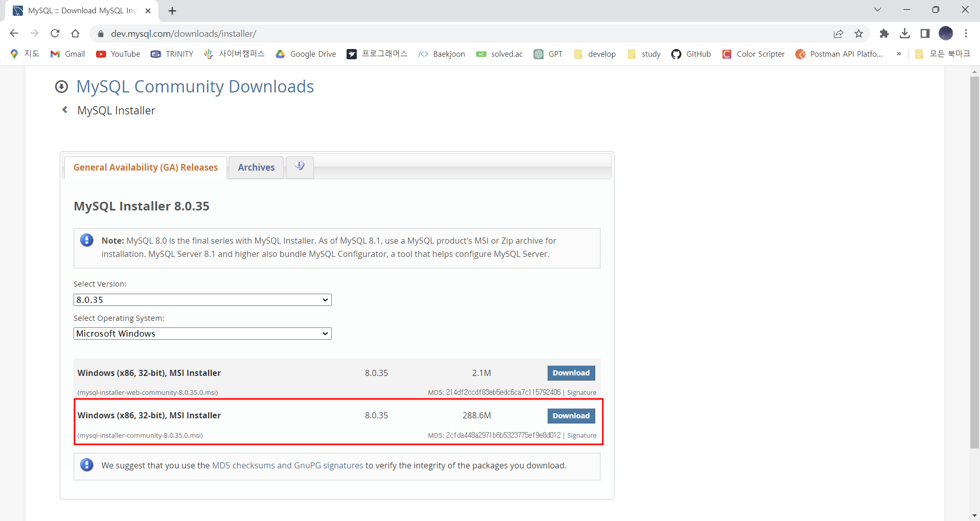Open the Baekjoon bookmark
Viewport: 980px width, 521px height.
[x=442, y=54]
